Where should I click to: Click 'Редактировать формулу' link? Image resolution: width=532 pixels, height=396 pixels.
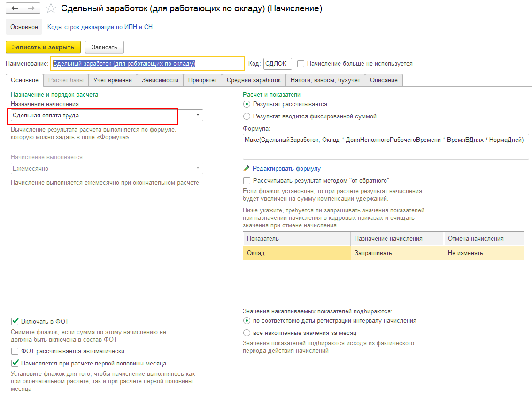[x=286, y=169]
